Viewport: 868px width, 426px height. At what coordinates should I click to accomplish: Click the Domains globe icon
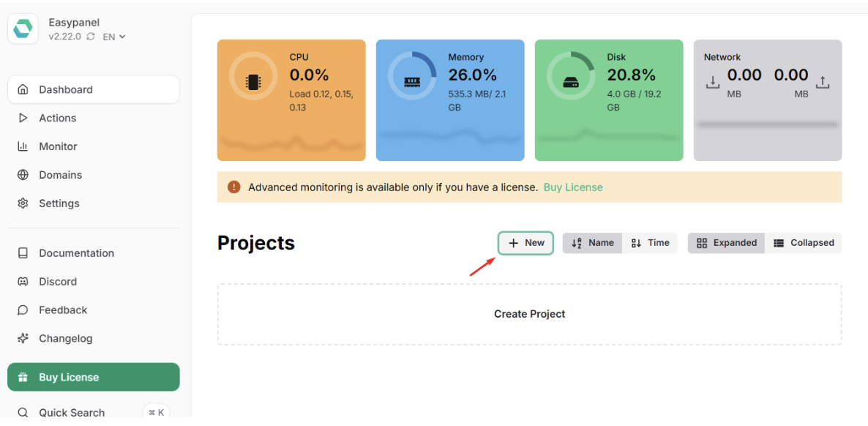[23, 175]
